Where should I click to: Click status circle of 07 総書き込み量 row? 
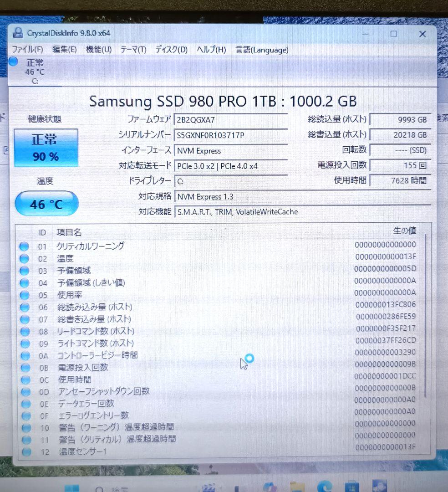tap(25, 319)
